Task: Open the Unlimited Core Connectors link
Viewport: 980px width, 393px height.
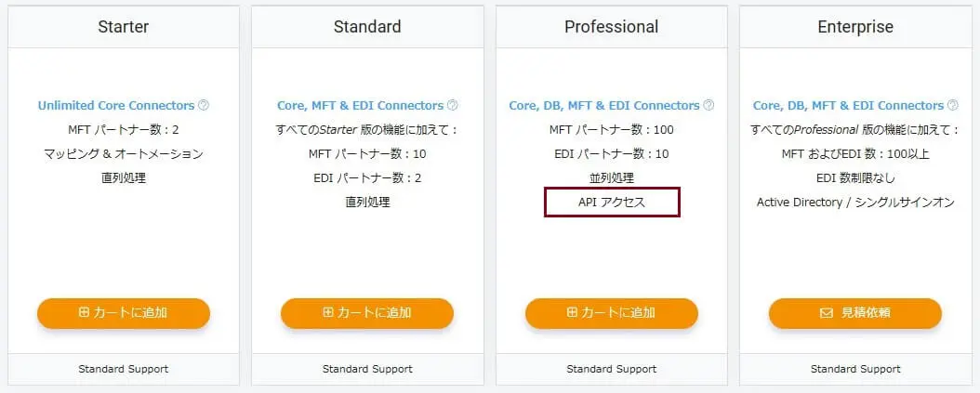Action: [x=116, y=106]
